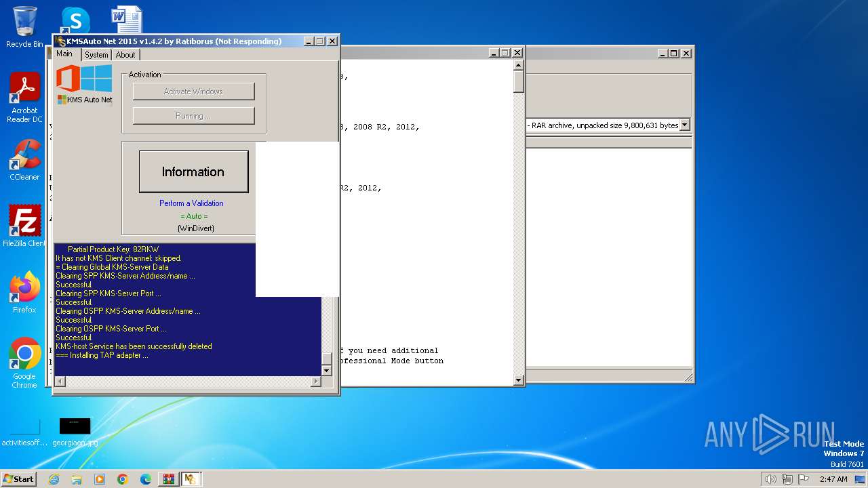Click the (WinDivert) label
The height and width of the screenshot is (488, 868).
click(196, 228)
